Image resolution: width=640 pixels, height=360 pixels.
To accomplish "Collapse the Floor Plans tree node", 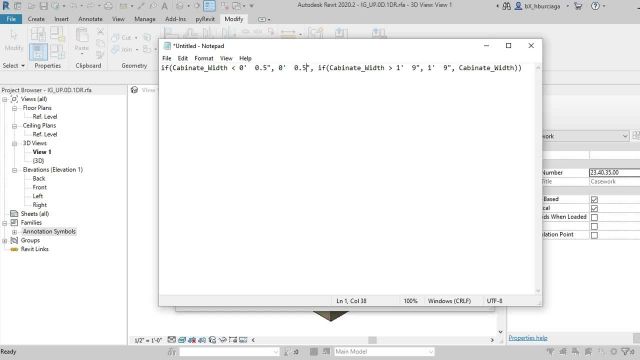I will [14, 108].
